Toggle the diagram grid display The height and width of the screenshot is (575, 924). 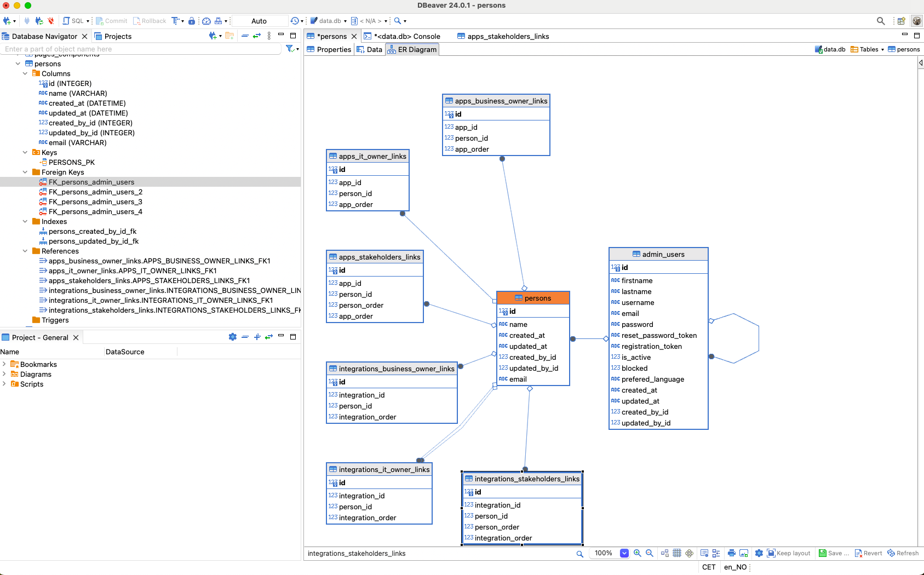pyautogui.click(x=677, y=553)
